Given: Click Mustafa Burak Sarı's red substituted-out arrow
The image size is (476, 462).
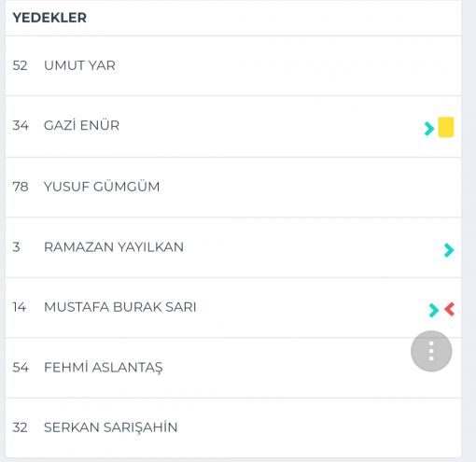Looking at the screenshot, I should (x=450, y=309).
